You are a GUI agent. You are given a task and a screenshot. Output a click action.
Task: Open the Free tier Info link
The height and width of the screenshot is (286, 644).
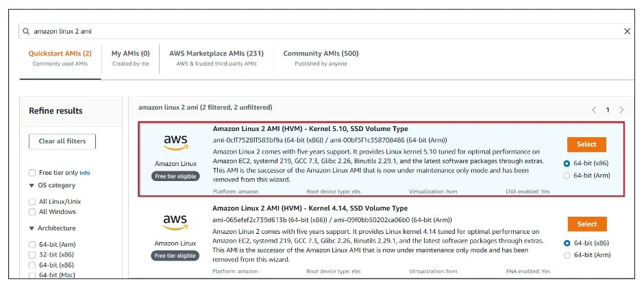(84, 173)
